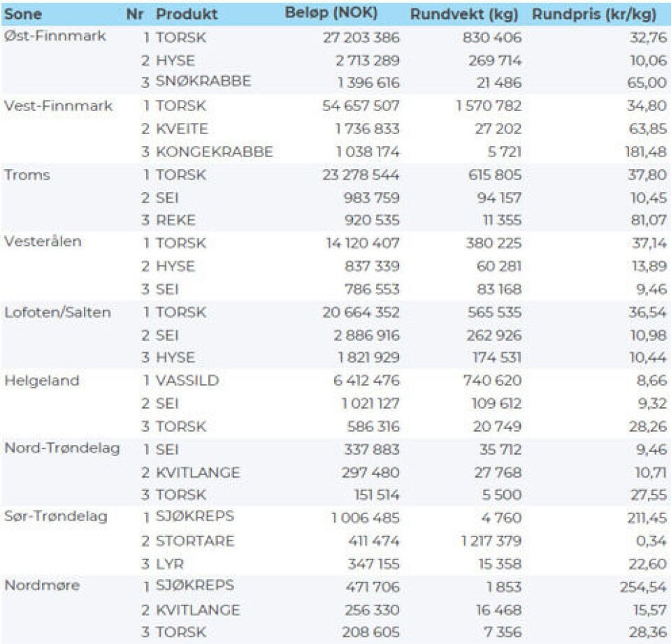Click the VASSILD product entry

tap(187, 381)
